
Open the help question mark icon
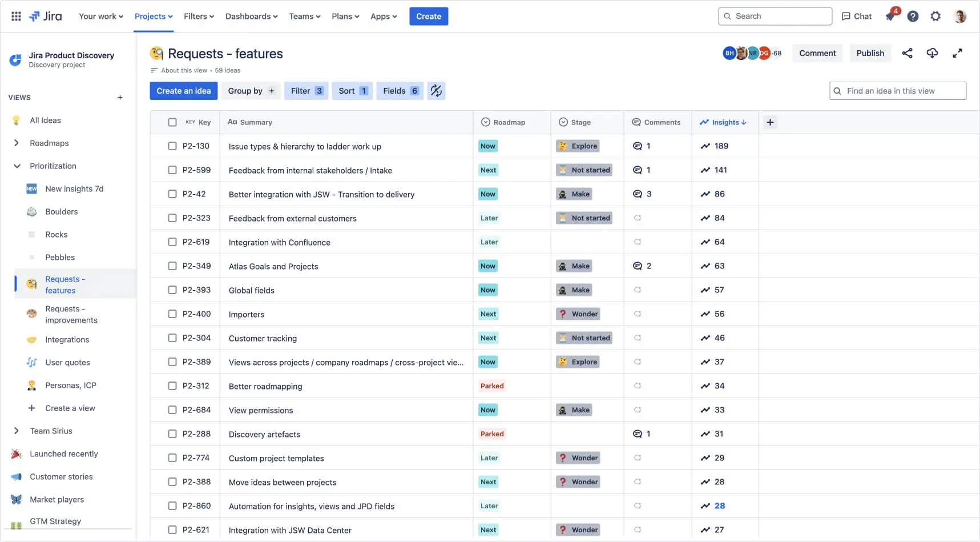[913, 16]
